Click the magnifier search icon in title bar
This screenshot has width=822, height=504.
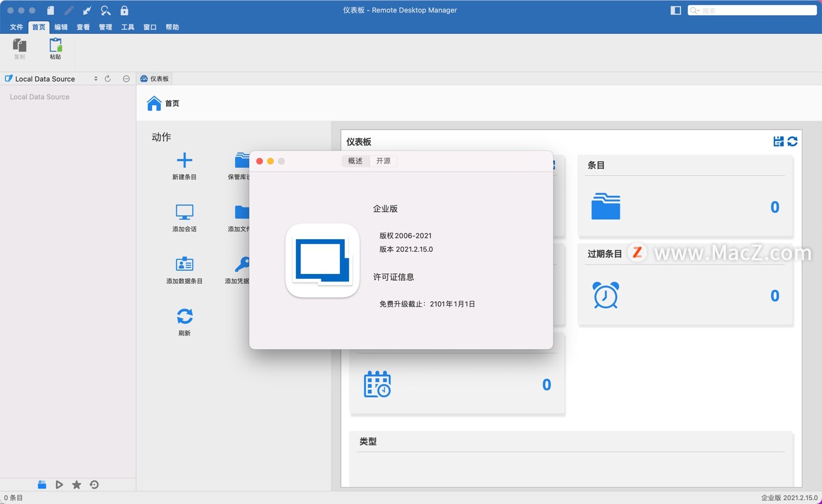click(106, 10)
